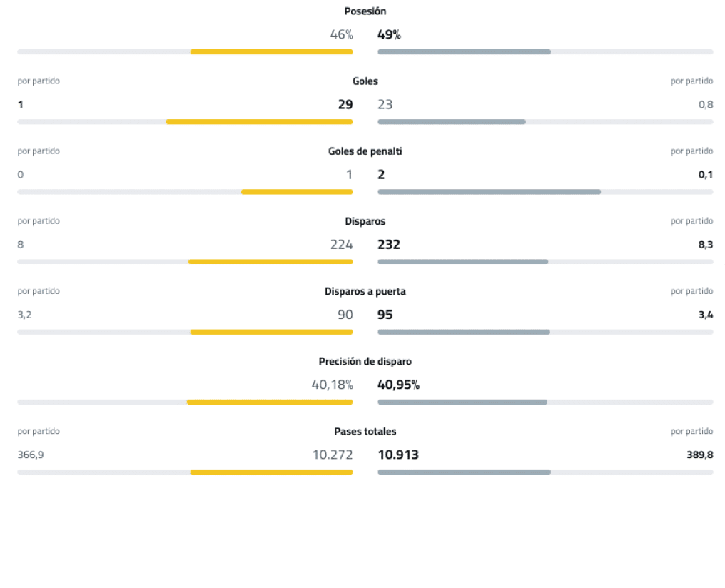
Task: Click the yellow Disparos bar
Action: coord(270,262)
